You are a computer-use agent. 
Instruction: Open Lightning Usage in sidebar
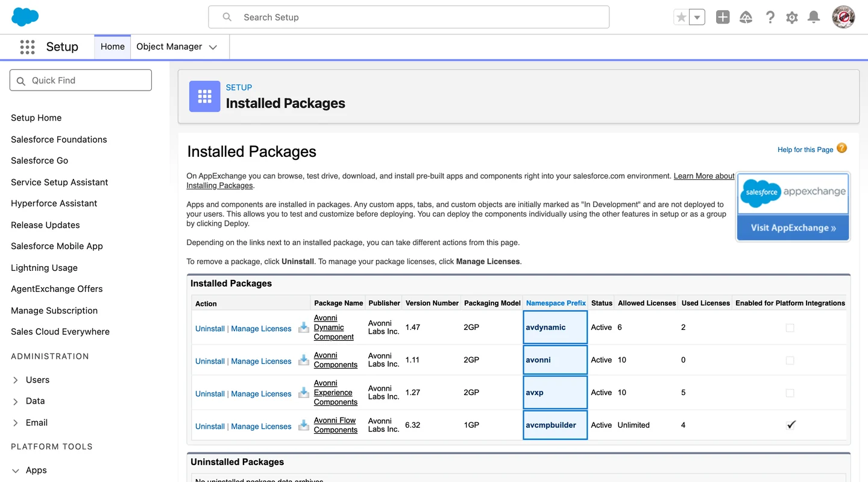[44, 268]
